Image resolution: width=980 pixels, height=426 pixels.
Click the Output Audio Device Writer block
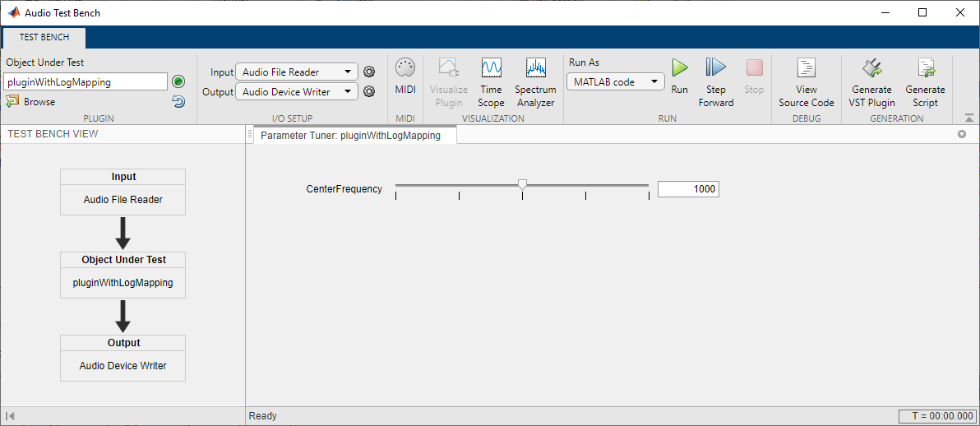[123, 358]
